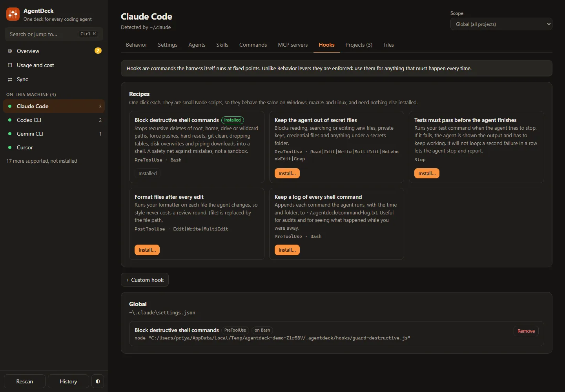565x392 pixels.
Task: Click the 'on Bash' tag in Global hook
Action: pos(262,330)
